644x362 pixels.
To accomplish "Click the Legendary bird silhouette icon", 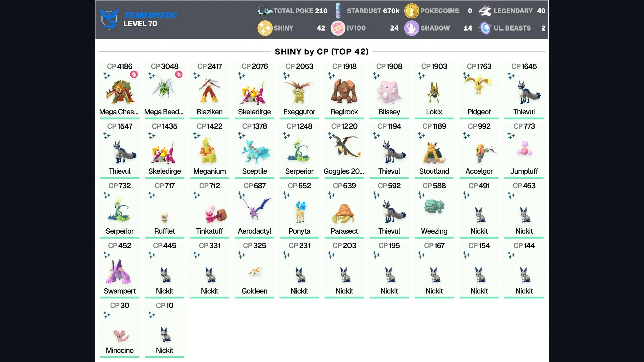I will tap(485, 11).
